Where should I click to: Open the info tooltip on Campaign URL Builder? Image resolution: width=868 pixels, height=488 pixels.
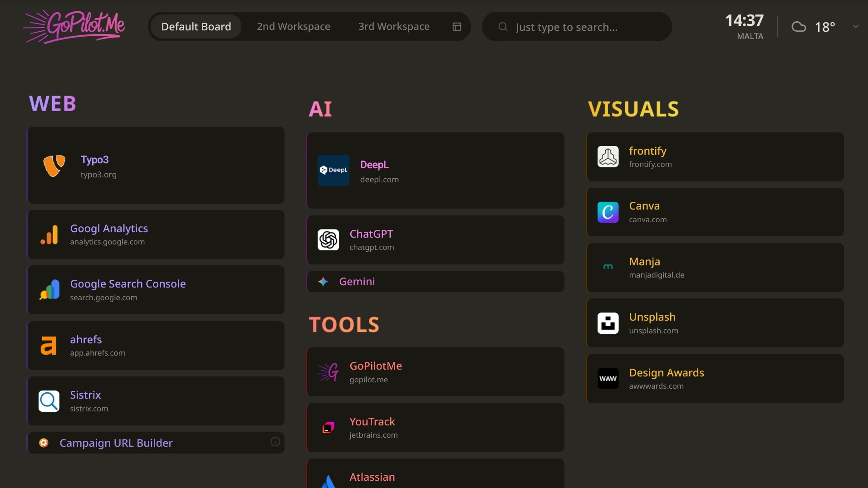(275, 442)
